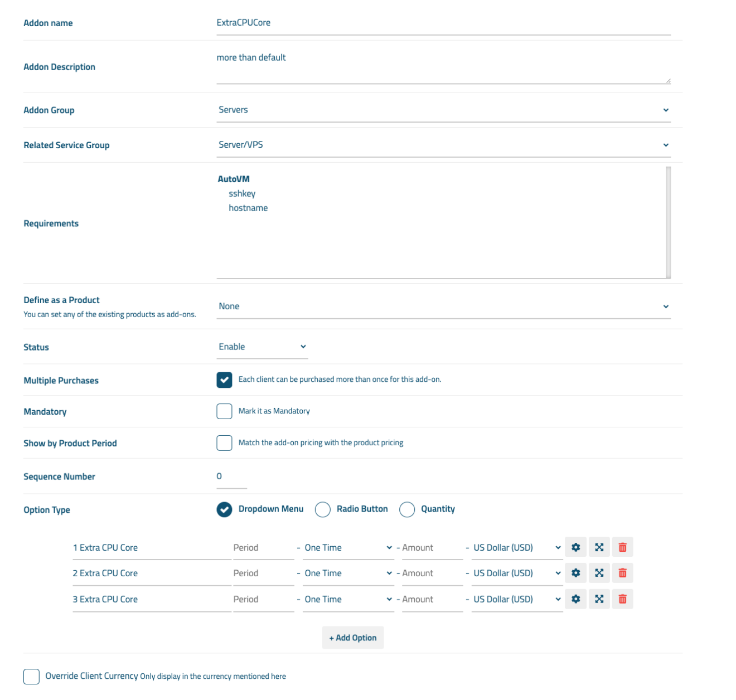Delete the 3 Extra CPU Core option

click(x=623, y=599)
